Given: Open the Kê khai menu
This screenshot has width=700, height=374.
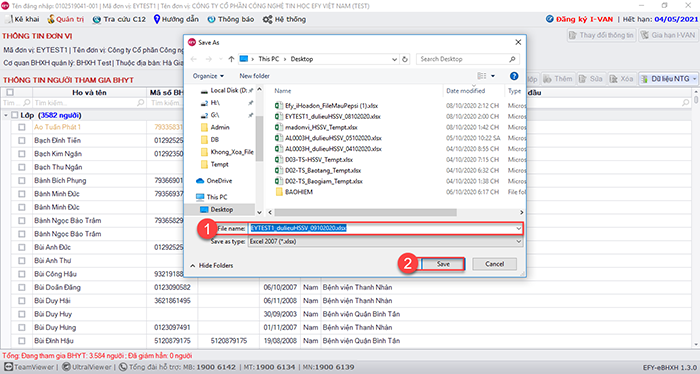Looking at the screenshot, I should (22, 19).
